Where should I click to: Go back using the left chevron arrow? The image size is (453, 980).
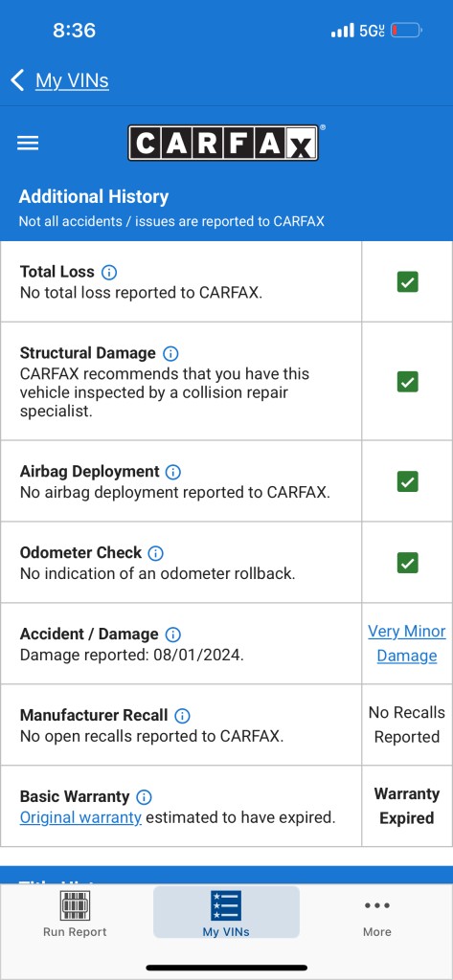click(x=17, y=80)
